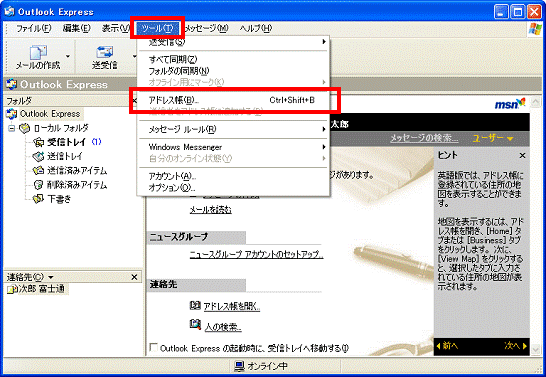Open アカウント(A)... from the Tools menu
The height and width of the screenshot is (377, 546).
[x=233, y=176]
